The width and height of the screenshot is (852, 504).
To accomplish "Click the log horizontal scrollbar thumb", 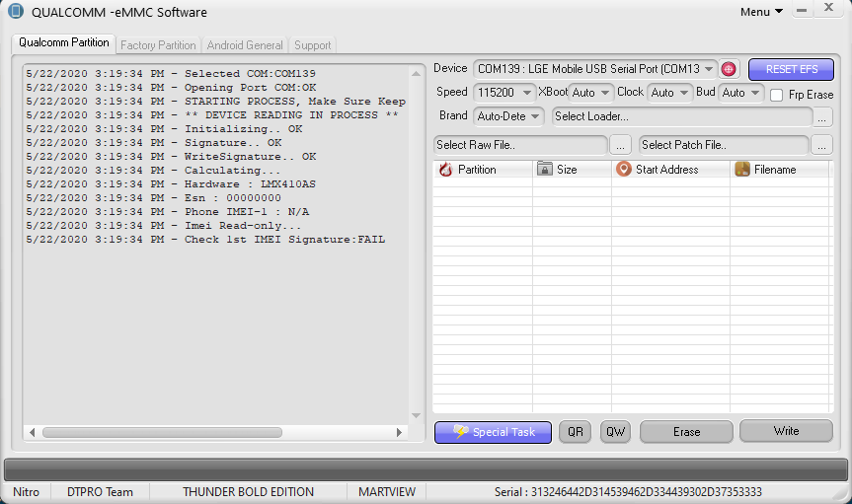I will (x=162, y=432).
